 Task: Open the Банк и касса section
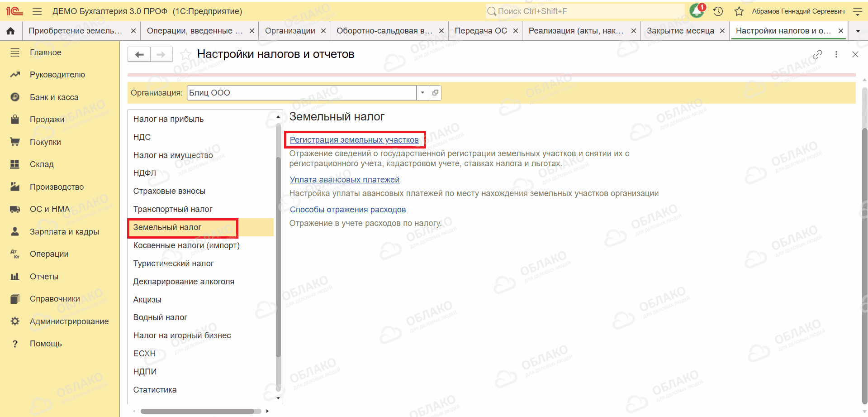click(x=54, y=97)
